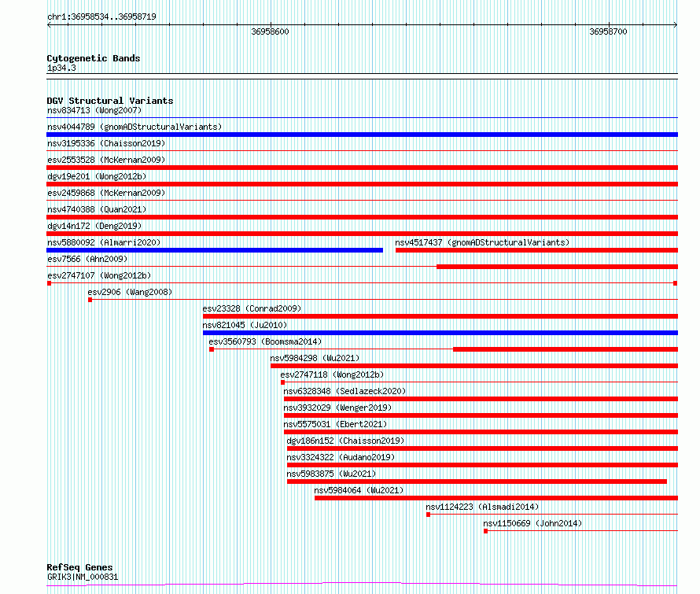Select the red nsv5983875 variant bar
Viewport: 700px width, 594px height.
click(x=477, y=481)
